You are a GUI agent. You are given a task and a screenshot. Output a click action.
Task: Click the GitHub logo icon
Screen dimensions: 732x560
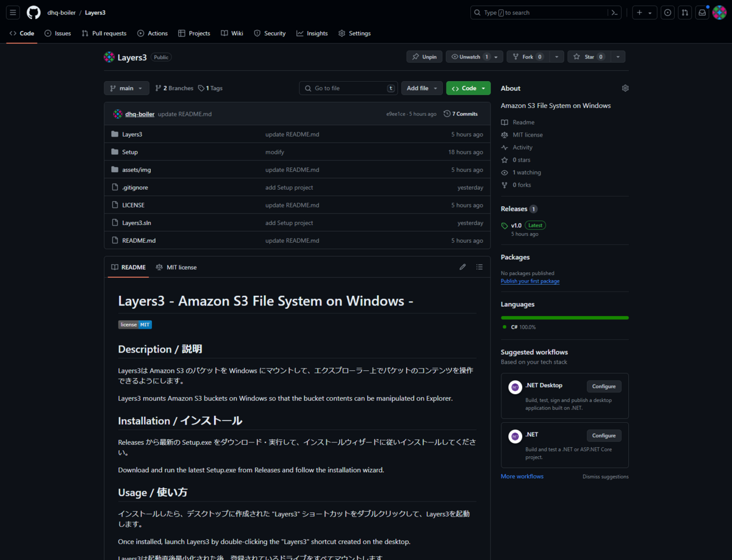(33, 12)
